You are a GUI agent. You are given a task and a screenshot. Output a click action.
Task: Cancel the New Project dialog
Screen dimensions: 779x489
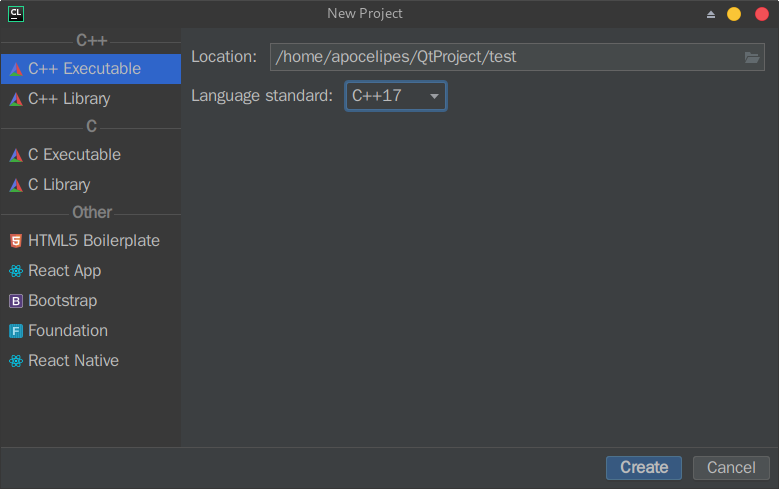pos(731,467)
